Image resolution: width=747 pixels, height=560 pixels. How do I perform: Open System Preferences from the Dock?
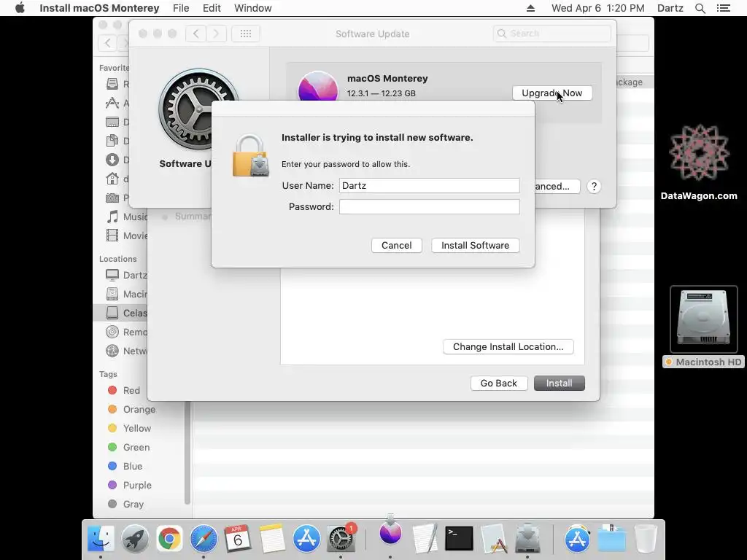[341, 538]
